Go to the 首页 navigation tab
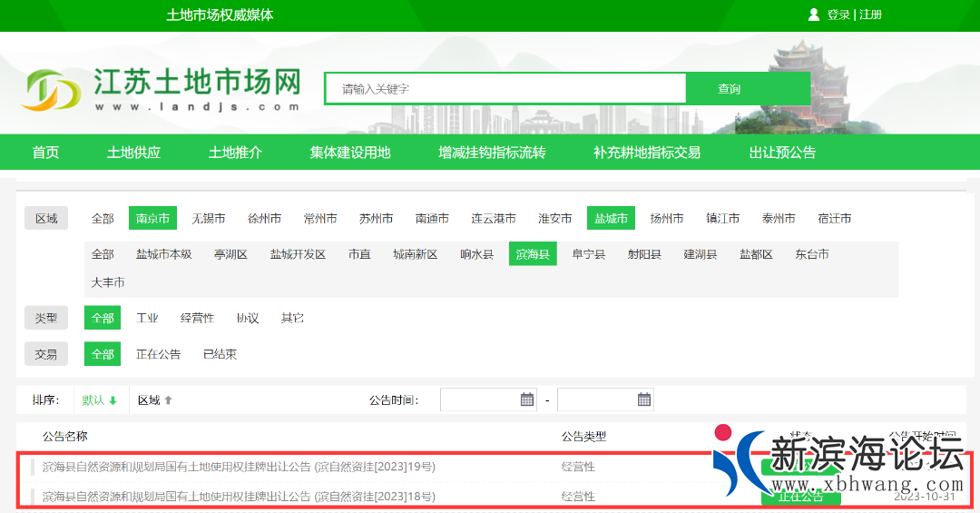Screen dimensions: 980x513 (45, 153)
